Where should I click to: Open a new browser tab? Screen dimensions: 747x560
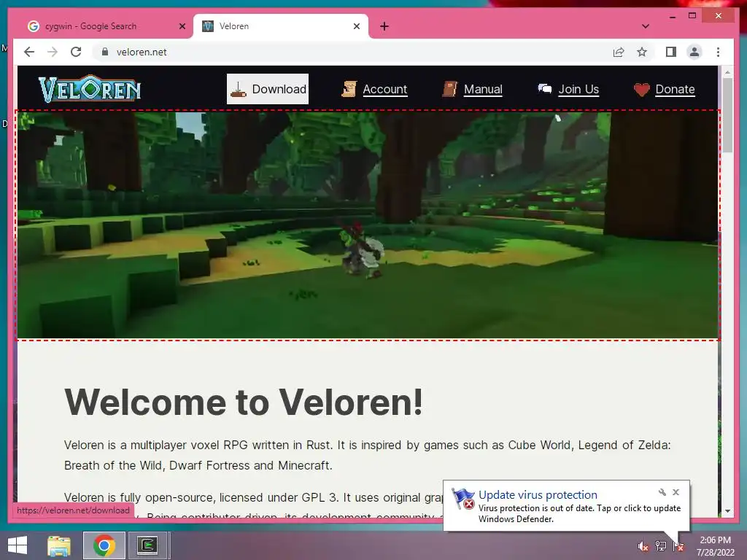(x=384, y=26)
